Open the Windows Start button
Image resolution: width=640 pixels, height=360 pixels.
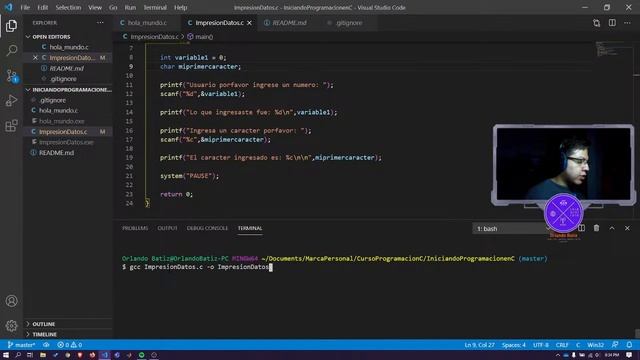[6, 355]
